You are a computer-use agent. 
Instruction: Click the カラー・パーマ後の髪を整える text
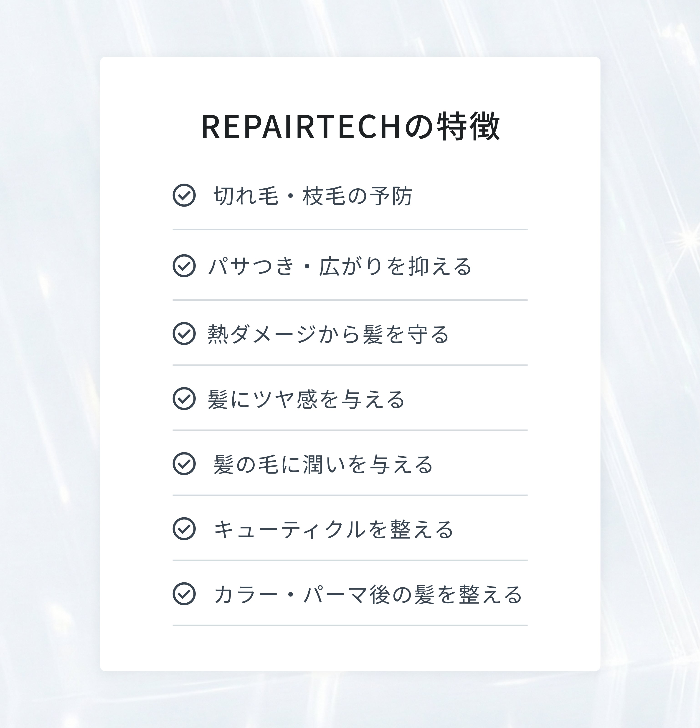coord(368,594)
